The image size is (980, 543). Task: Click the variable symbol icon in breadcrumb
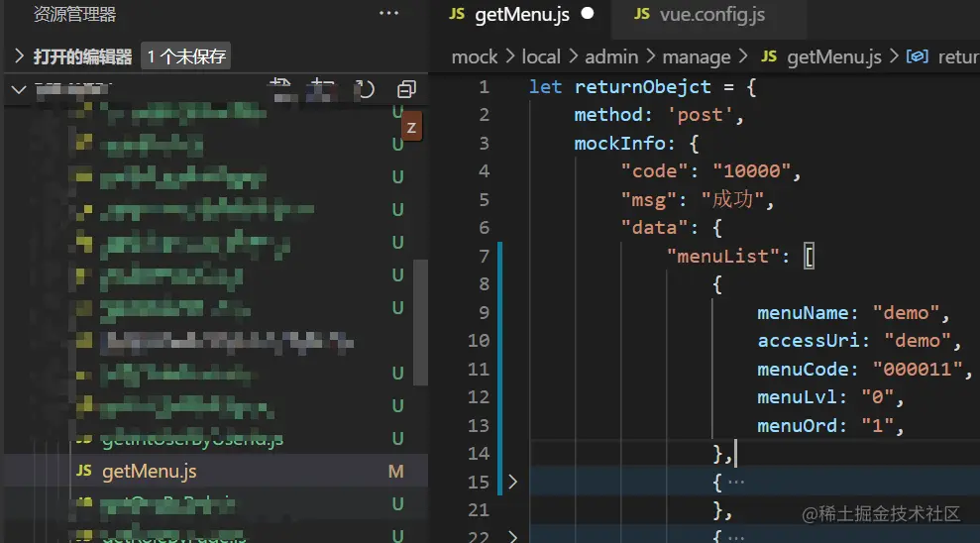[x=917, y=56]
